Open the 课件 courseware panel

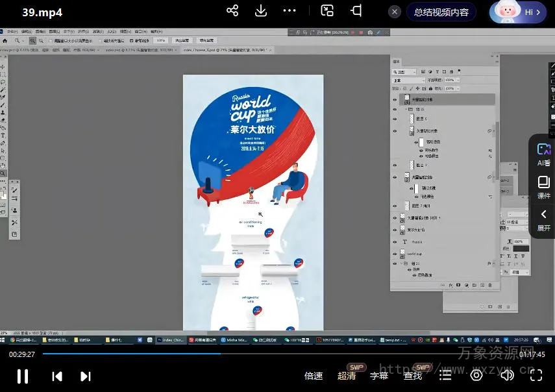(543, 188)
